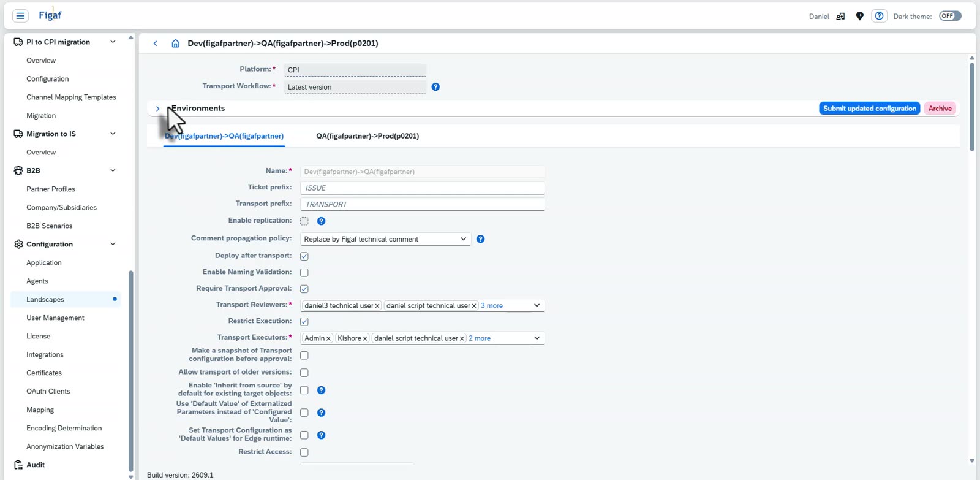The height and width of the screenshot is (480, 980).
Task: Click the Audit section icon
Action: [18, 465]
